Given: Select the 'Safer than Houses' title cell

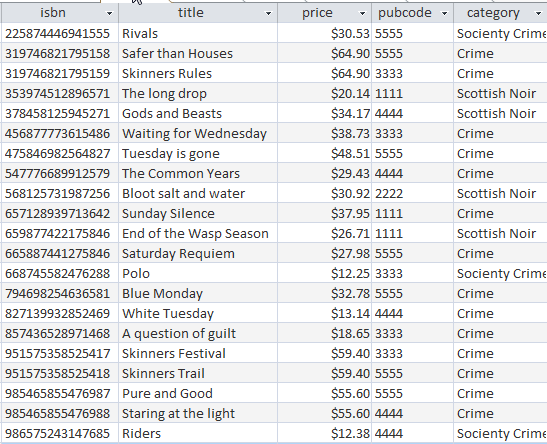Looking at the screenshot, I should pos(198,53).
